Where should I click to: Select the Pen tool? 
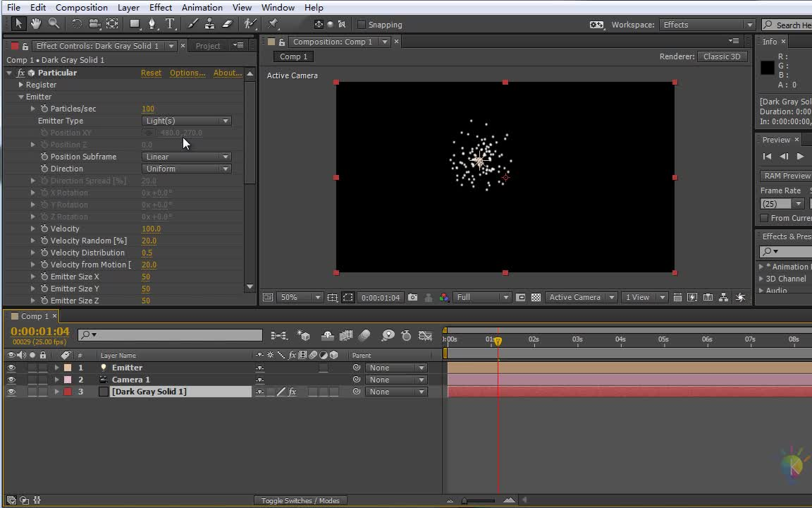[152, 24]
